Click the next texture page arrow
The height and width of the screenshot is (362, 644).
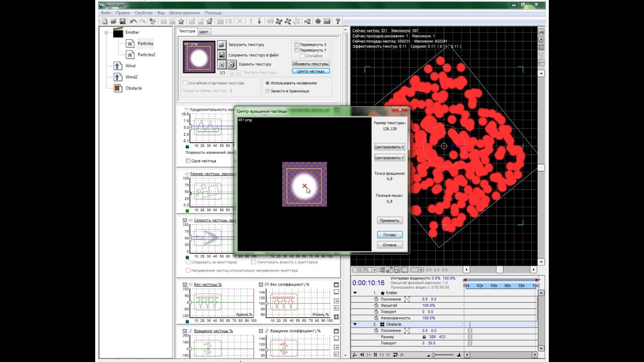click(239, 72)
